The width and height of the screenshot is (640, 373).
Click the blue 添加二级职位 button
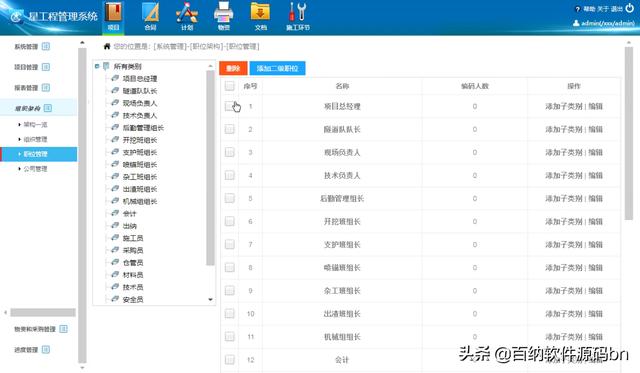point(278,68)
